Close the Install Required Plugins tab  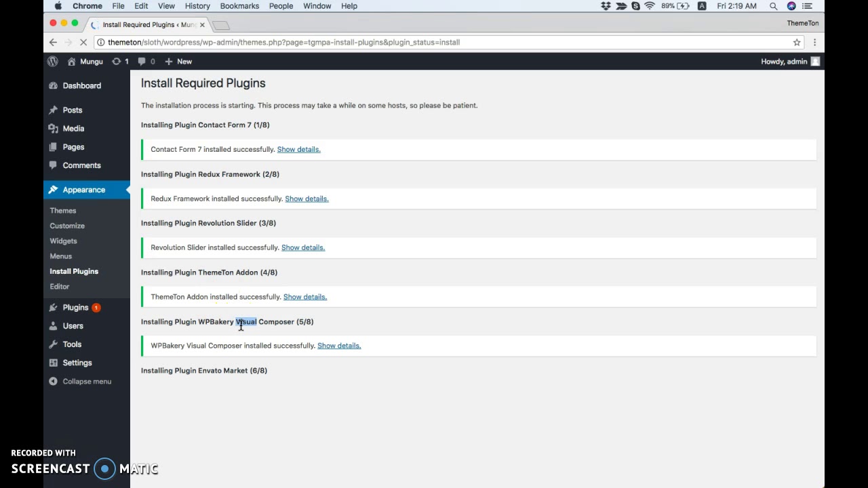point(202,24)
